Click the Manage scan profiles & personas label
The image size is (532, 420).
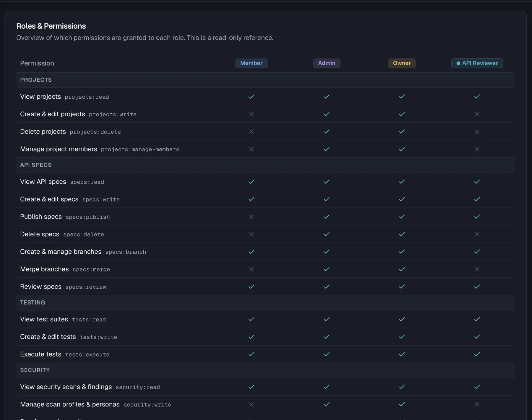pyautogui.click(x=70, y=404)
